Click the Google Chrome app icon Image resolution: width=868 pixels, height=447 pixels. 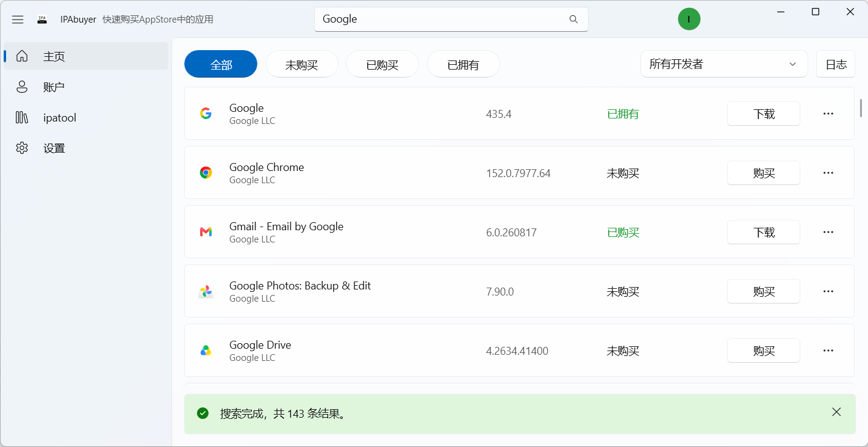click(206, 173)
